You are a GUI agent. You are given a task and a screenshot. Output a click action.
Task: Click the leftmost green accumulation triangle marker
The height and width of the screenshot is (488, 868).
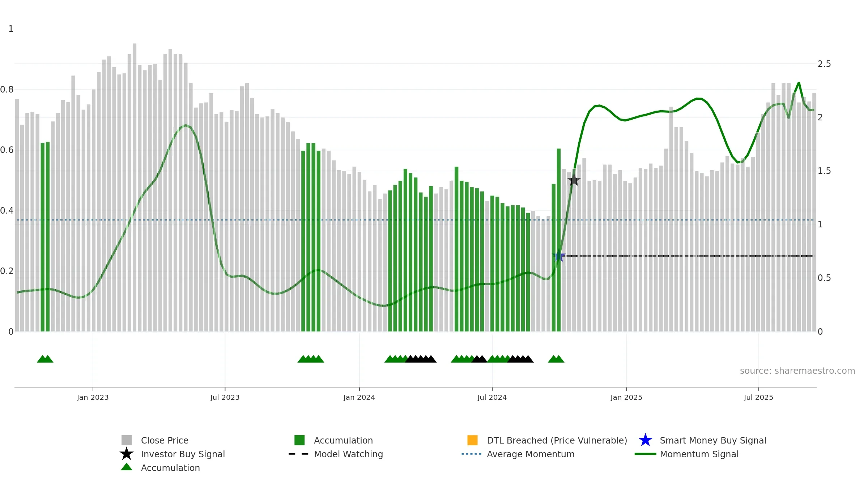pyautogui.click(x=42, y=359)
